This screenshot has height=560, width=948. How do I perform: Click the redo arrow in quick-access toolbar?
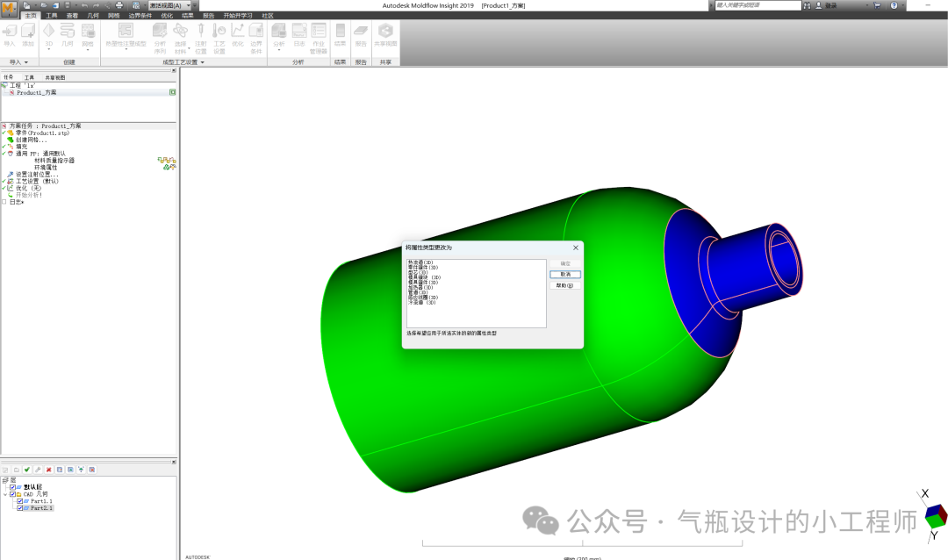pyautogui.click(x=97, y=5)
